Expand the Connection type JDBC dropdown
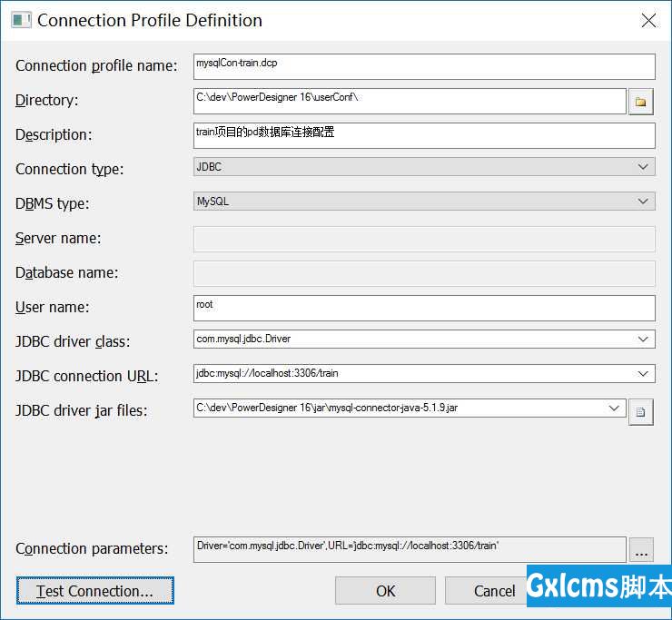Viewport: 672px width, 620px height. point(642,167)
